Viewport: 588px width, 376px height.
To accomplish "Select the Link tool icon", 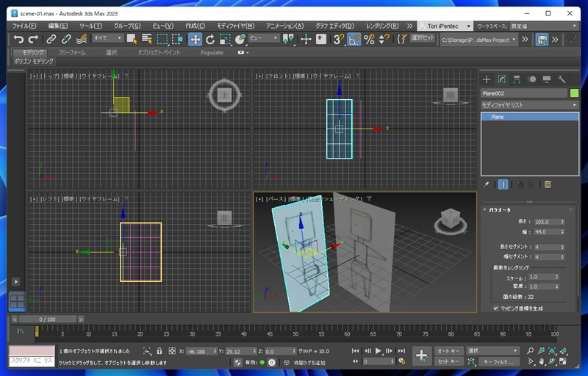I will click(x=51, y=39).
